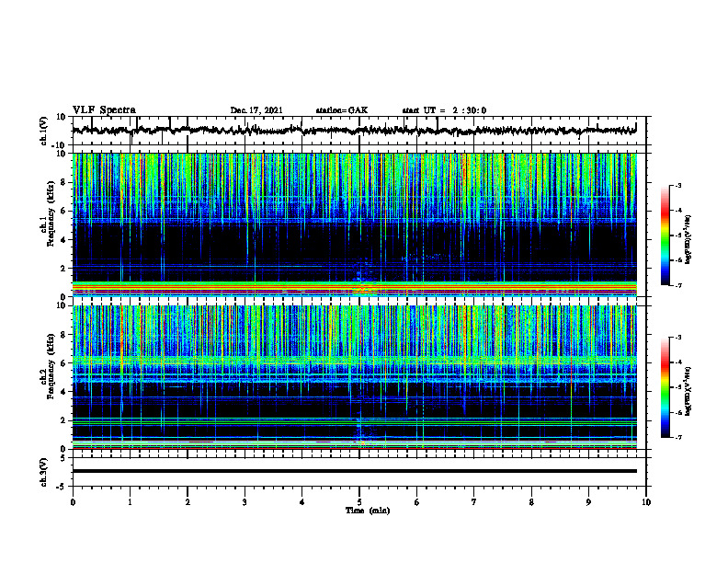Click the date label "Dec. 17, 2021"
The width and height of the screenshot is (728, 563).
click(256, 110)
